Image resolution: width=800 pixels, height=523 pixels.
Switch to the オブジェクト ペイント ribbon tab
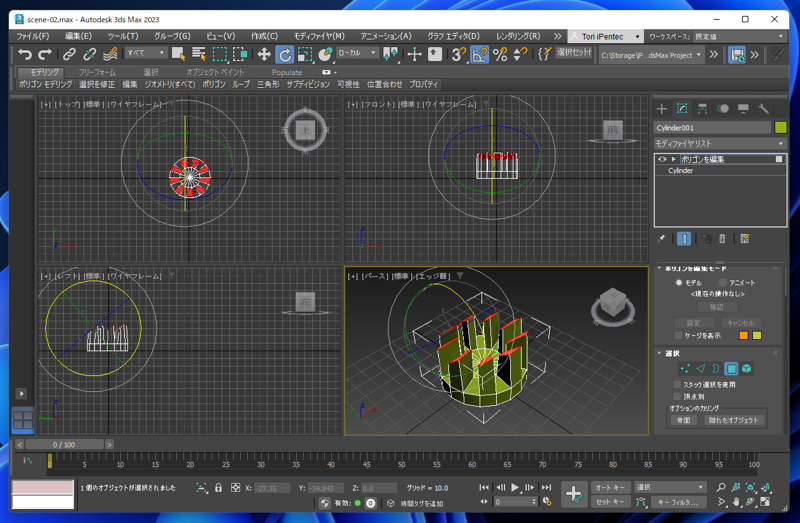(x=215, y=72)
